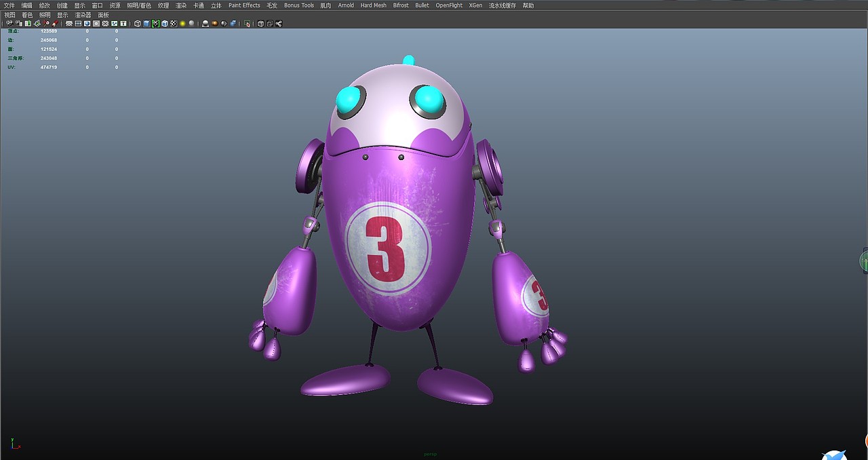Open the 创建 menu

coord(62,5)
